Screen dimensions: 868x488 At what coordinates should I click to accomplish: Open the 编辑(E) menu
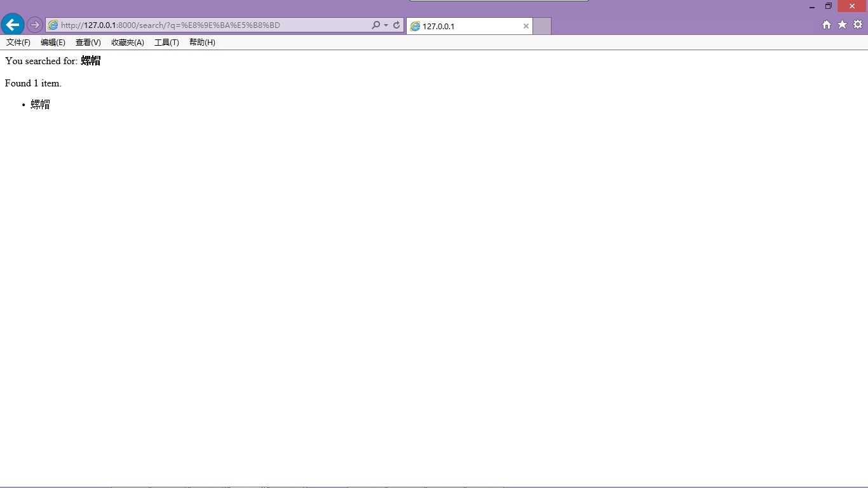click(53, 43)
